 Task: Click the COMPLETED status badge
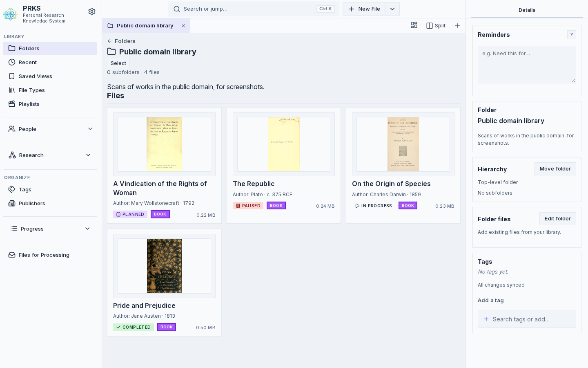134,327
